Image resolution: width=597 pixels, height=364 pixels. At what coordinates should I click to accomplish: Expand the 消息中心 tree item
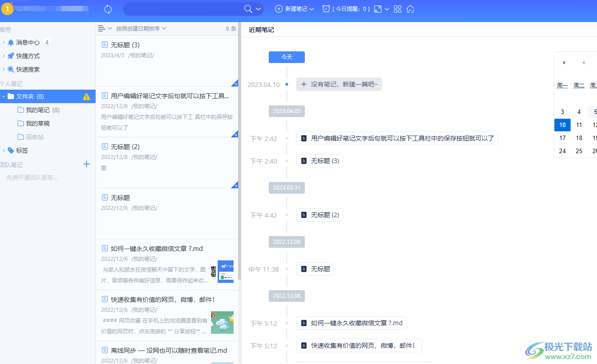point(4,42)
